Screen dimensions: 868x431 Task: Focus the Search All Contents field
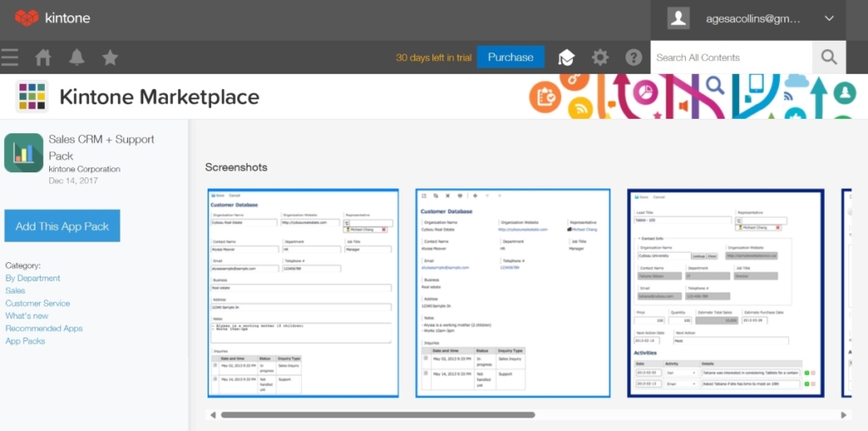[x=731, y=58]
